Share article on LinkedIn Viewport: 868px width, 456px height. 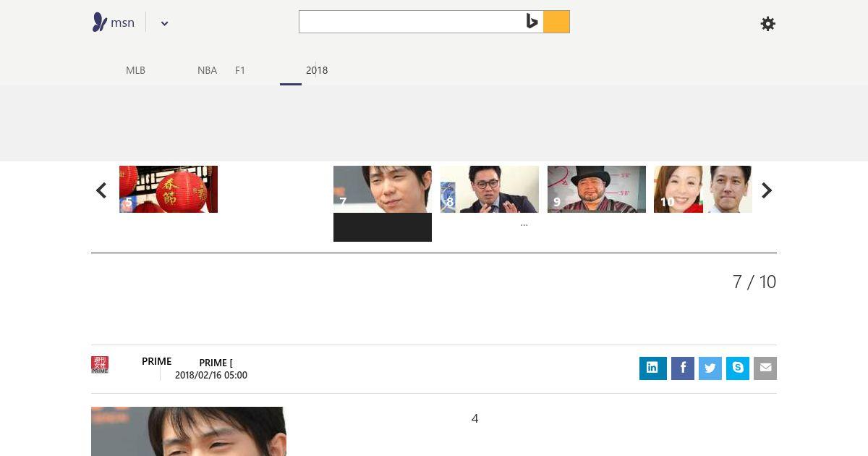tap(653, 368)
